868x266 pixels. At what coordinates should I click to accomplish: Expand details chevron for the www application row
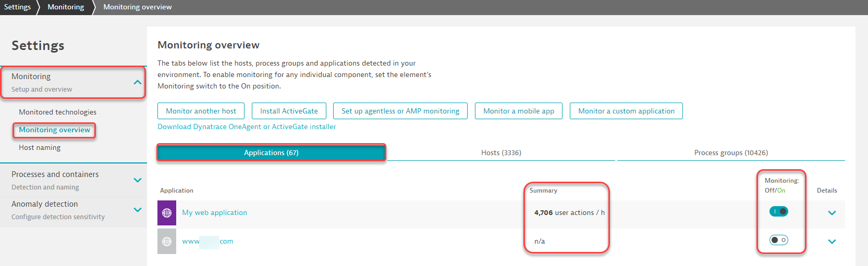click(832, 242)
